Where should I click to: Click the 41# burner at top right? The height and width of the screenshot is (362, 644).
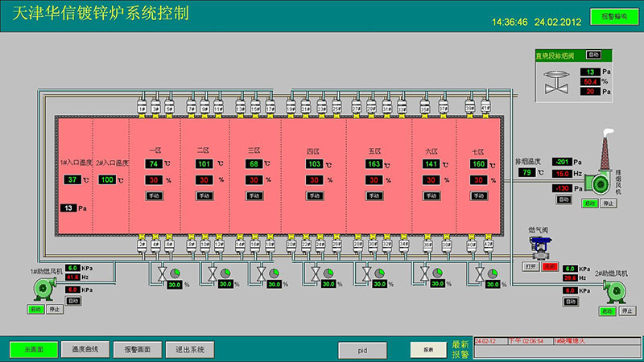(485, 105)
